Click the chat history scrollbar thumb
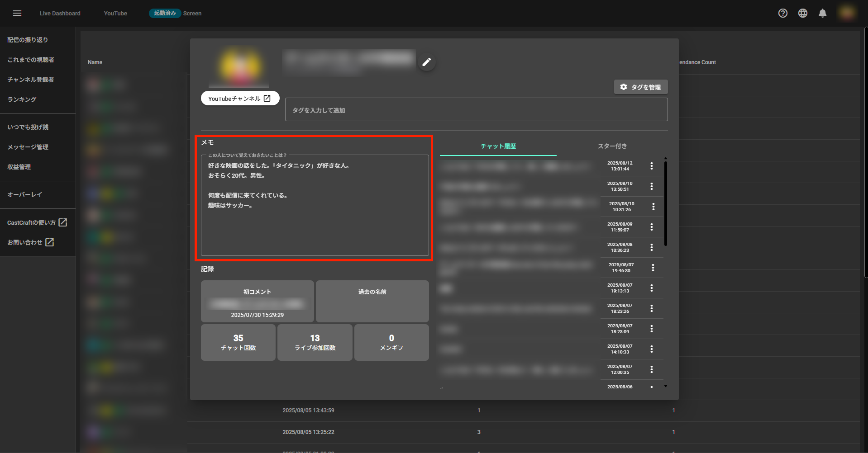Image resolution: width=868 pixels, height=453 pixels. [666, 203]
